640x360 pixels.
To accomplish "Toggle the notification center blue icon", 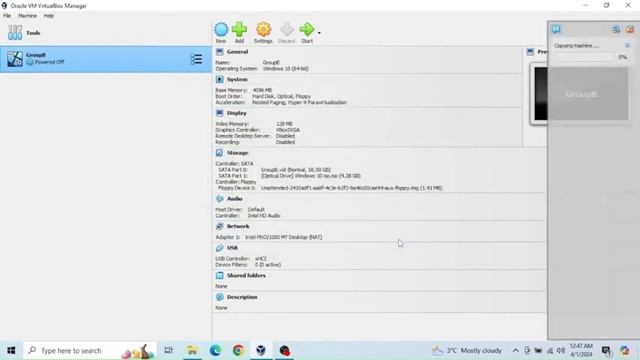I will pos(556,29).
